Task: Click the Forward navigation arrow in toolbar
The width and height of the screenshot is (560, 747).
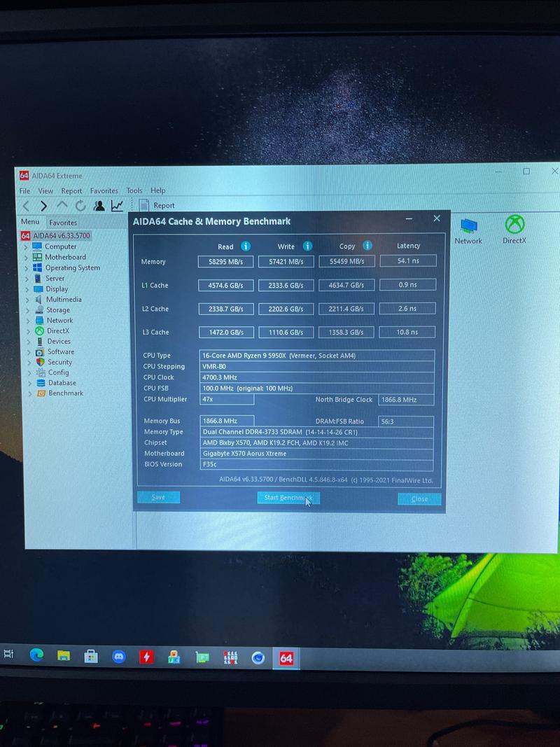Action: pos(43,206)
